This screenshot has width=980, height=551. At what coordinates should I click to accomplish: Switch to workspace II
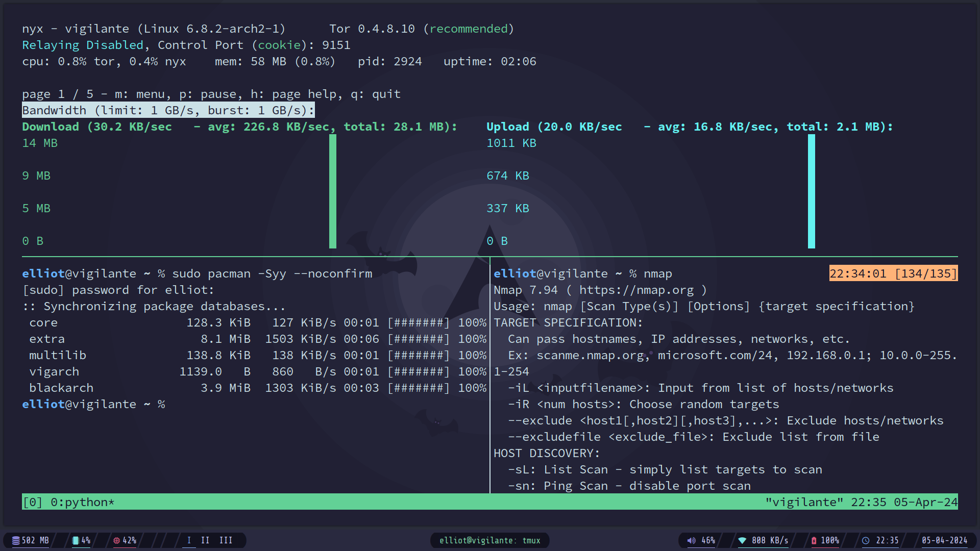pyautogui.click(x=205, y=540)
